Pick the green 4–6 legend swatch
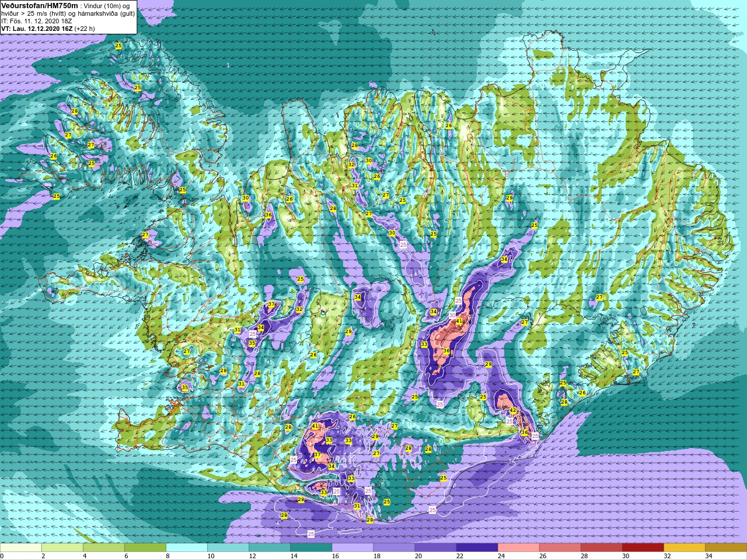The height and width of the screenshot is (560, 747). [103, 548]
